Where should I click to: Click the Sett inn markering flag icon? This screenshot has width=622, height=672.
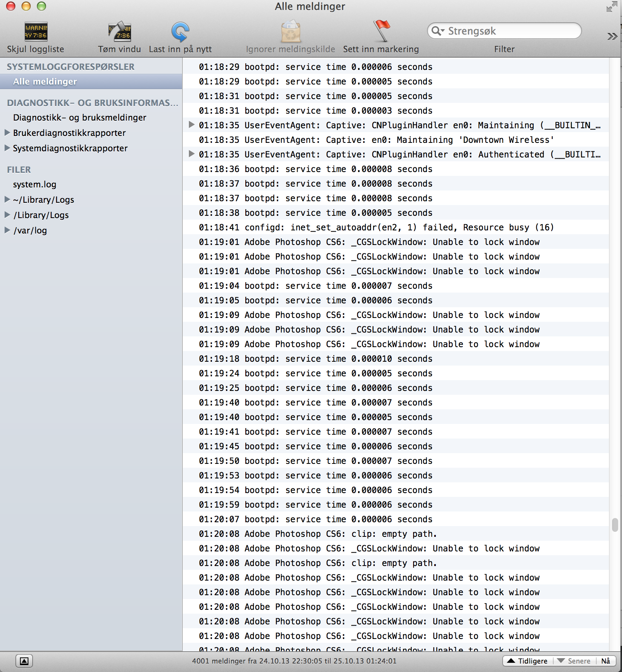(381, 31)
